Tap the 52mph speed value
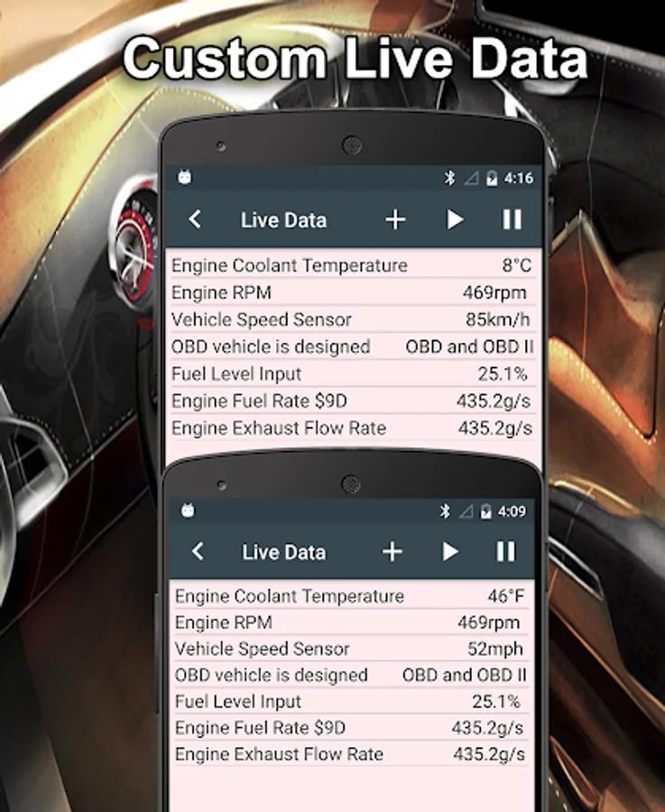Image resolution: width=665 pixels, height=812 pixels. [x=495, y=650]
